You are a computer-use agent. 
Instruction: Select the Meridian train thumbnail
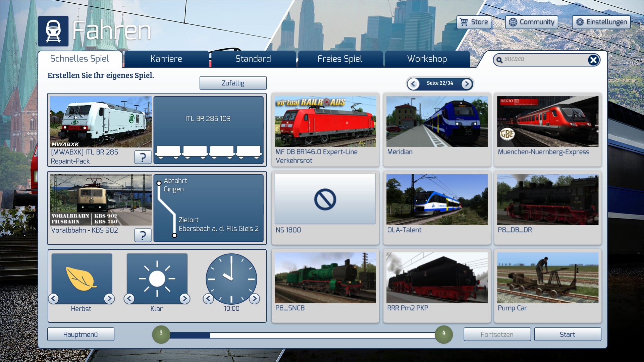pos(437,122)
